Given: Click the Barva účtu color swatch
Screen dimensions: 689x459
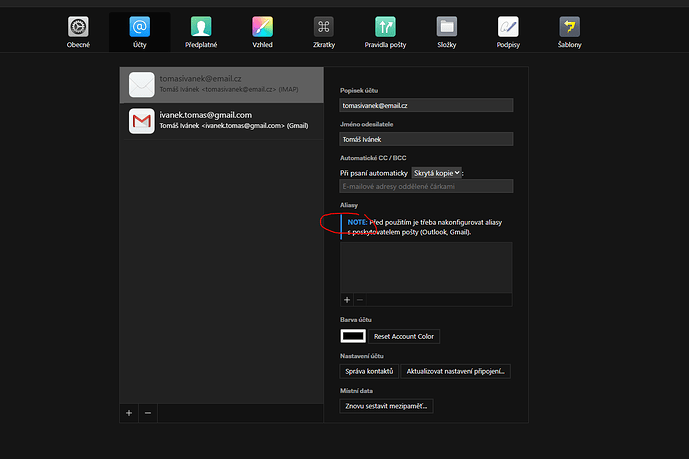Looking at the screenshot, I should 353,336.
